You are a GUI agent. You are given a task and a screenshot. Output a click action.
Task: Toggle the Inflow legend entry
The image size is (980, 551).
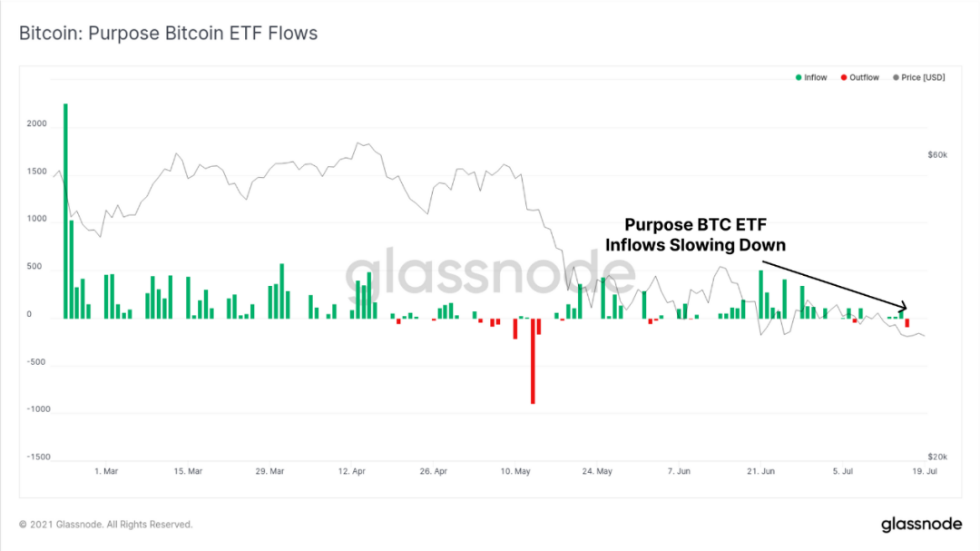click(811, 77)
